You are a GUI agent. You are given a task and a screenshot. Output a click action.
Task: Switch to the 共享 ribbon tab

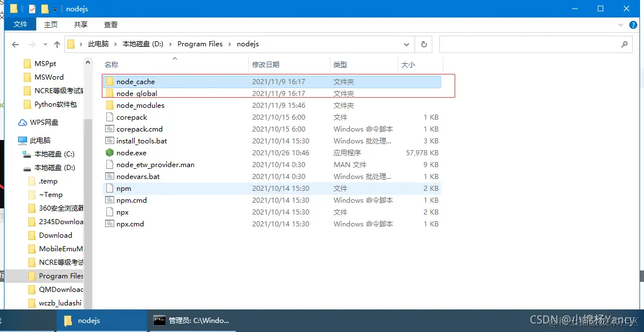(80, 25)
